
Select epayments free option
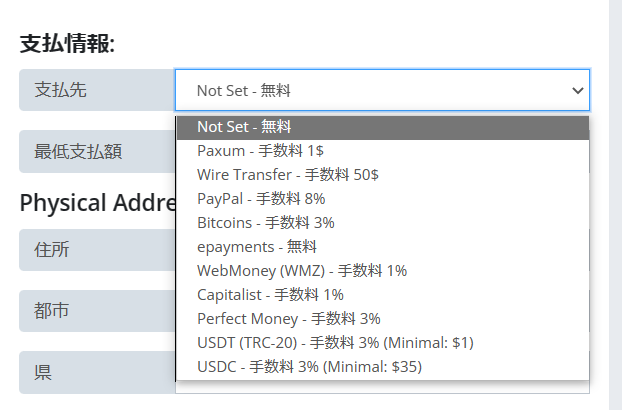coord(382,246)
